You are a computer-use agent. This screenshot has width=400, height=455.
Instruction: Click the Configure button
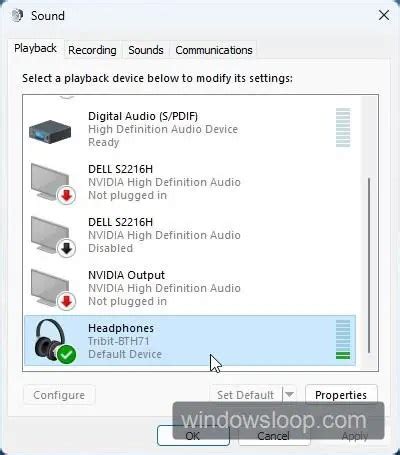59,395
